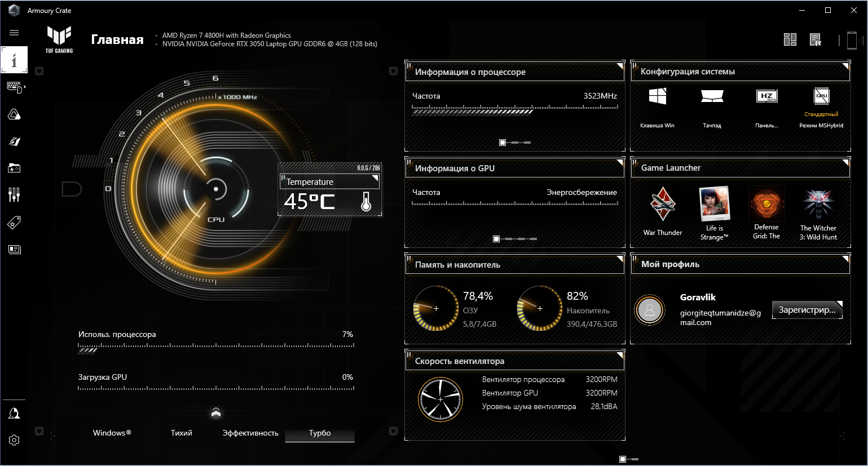
Task: Select the Тихий silent mode
Action: pyautogui.click(x=182, y=433)
